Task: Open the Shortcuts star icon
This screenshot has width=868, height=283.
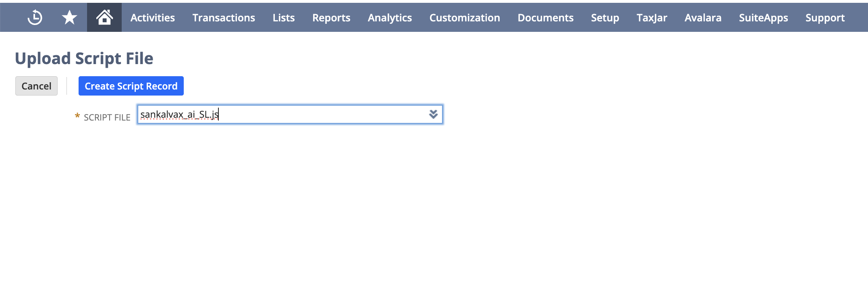Action: 69,17
